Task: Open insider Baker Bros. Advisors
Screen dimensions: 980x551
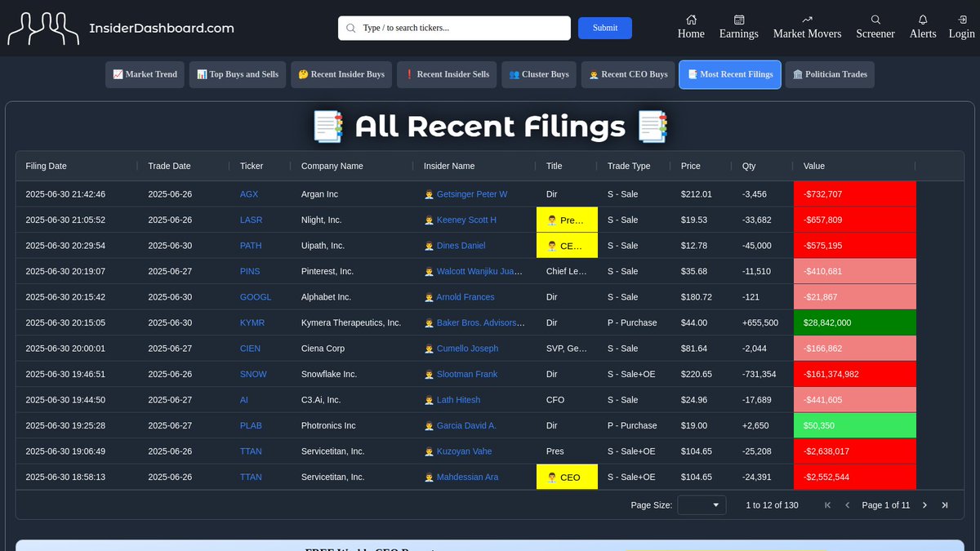Action: 480,322
